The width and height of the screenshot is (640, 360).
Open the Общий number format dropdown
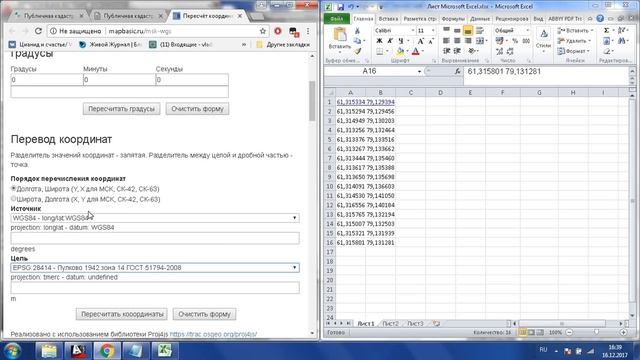pos(527,31)
